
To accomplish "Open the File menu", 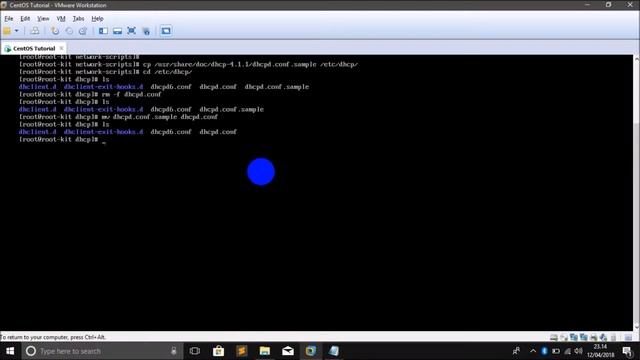I will [x=9, y=19].
